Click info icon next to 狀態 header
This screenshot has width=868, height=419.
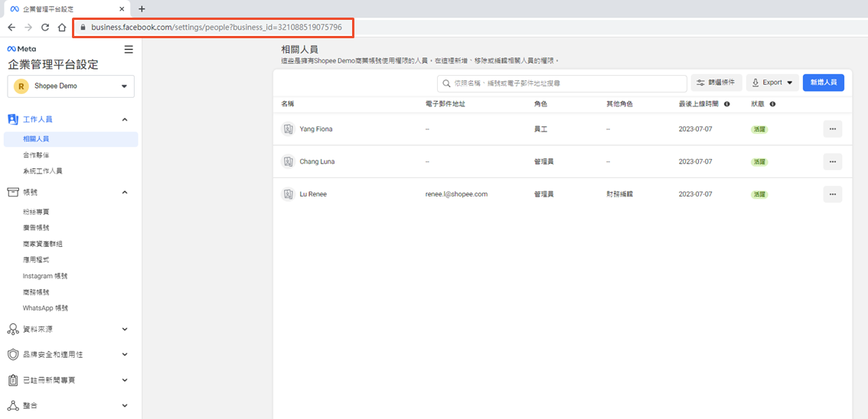pyautogui.click(x=773, y=104)
